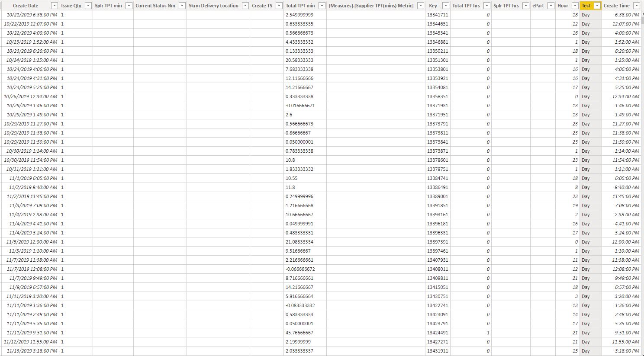Open the highlighted Test column filter dropdown
This screenshot has height=356, width=644.
pyautogui.click(x=597, y=6)
